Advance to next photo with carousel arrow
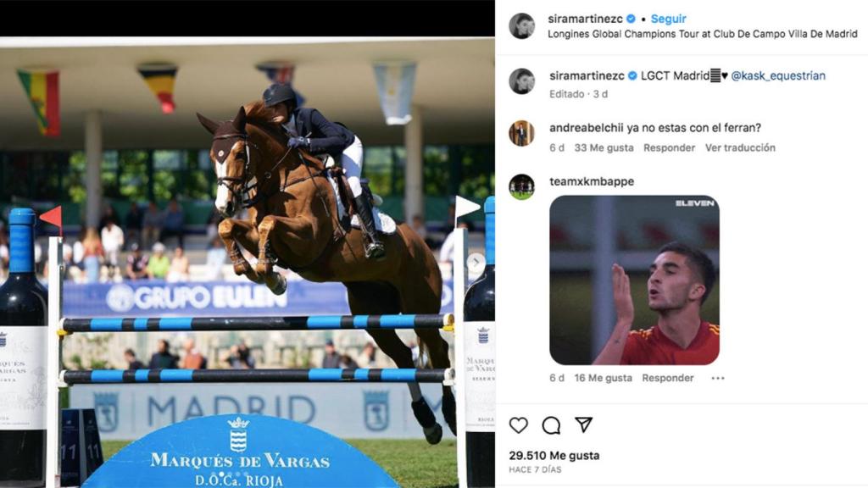Image resolution: width=868 pixels, height=488 pixels. pyautogui.click(x=476, y=263)
